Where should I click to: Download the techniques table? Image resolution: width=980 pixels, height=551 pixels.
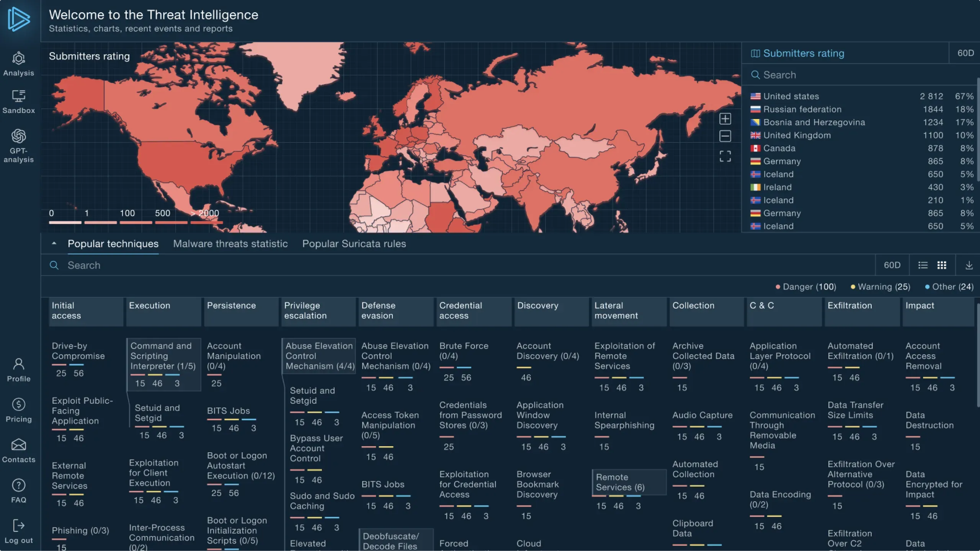click(969, 265)
